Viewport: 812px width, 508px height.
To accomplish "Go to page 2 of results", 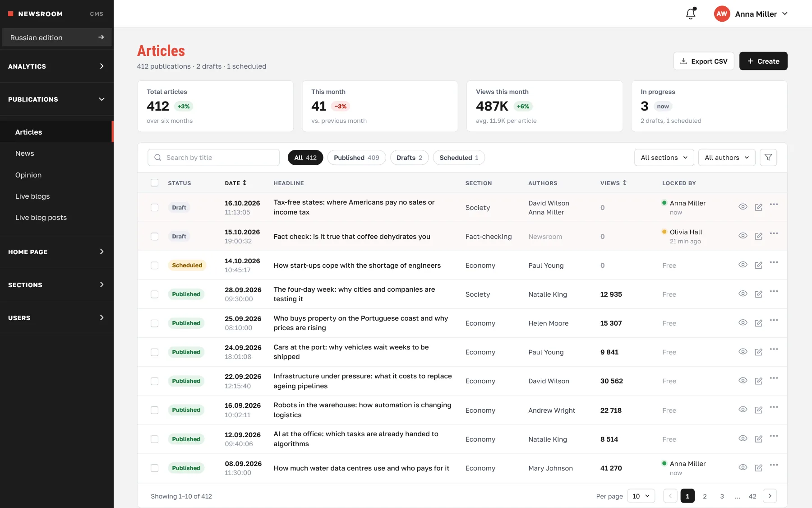I will pos(705,496).
